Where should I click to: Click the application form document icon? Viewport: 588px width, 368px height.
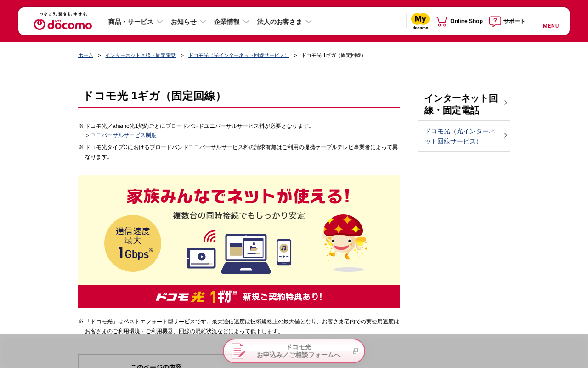click(x=238, y=351)
